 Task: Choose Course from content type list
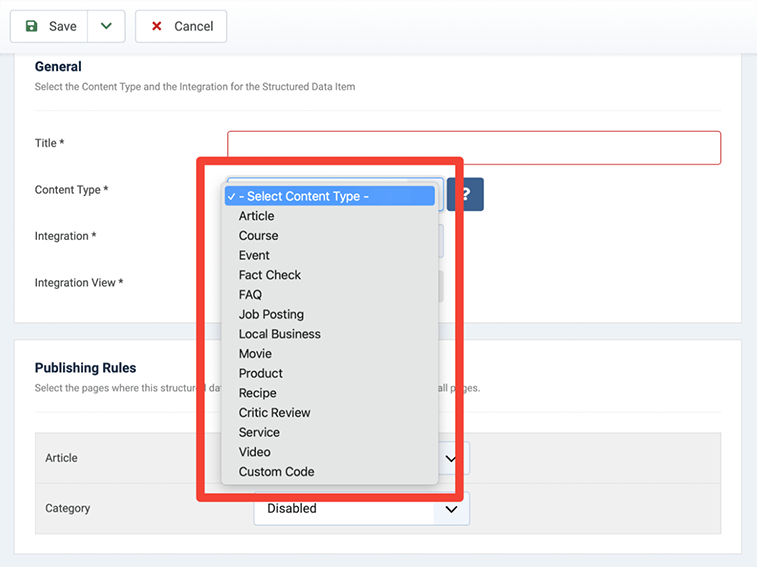[330, 236]
